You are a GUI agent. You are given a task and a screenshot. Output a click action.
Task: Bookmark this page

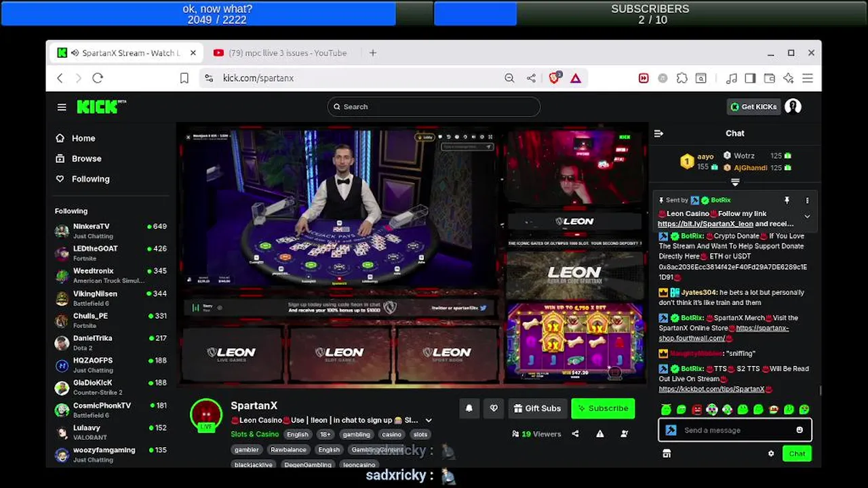184,78
